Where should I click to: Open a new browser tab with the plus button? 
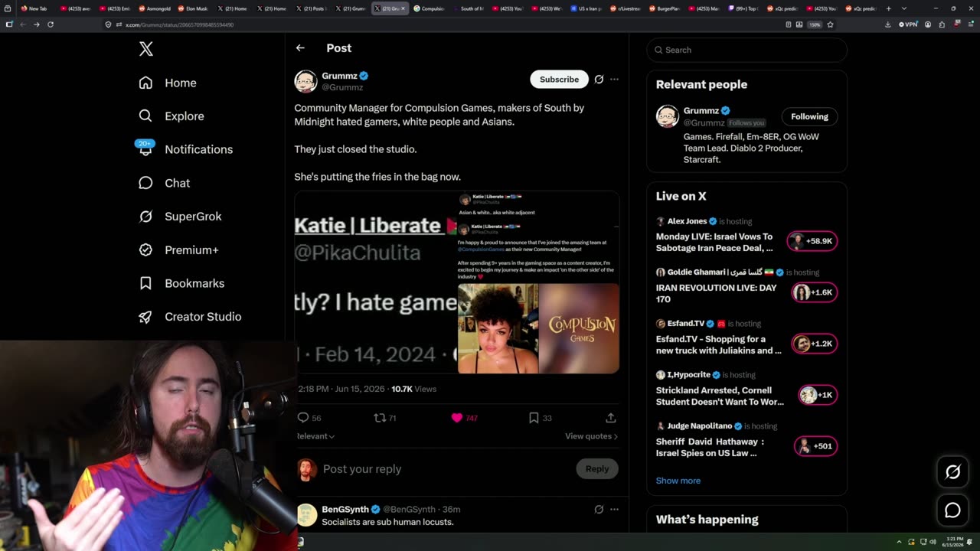coord(888,8)
